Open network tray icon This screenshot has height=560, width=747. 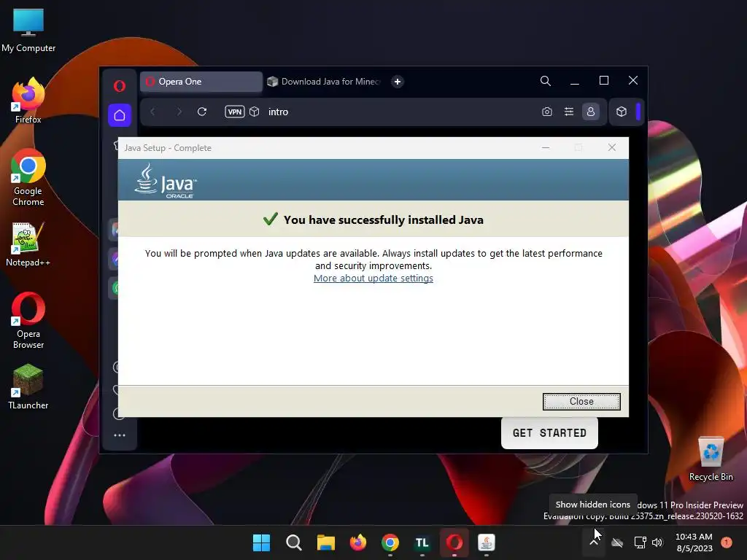[640, 542]
